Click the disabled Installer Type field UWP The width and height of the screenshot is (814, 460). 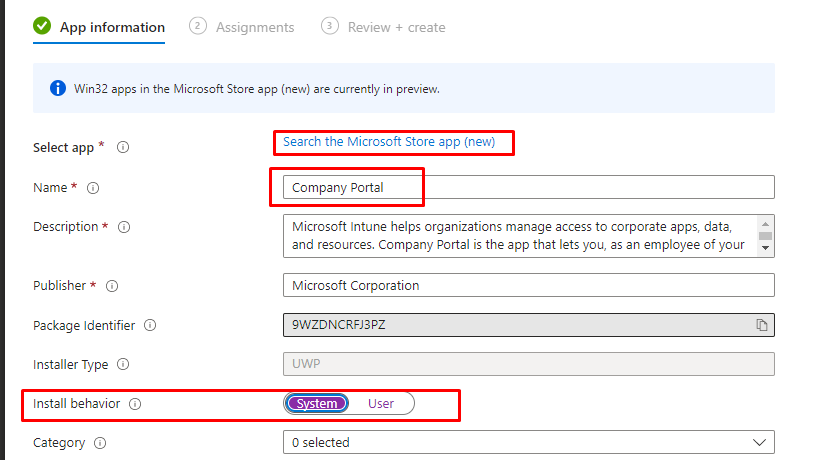click(528, 364)
